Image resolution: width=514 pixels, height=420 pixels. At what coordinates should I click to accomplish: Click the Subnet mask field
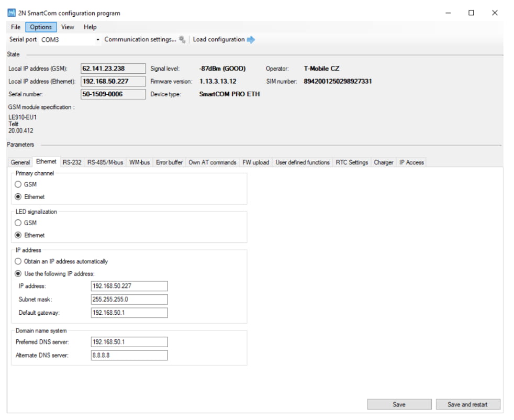129,300
